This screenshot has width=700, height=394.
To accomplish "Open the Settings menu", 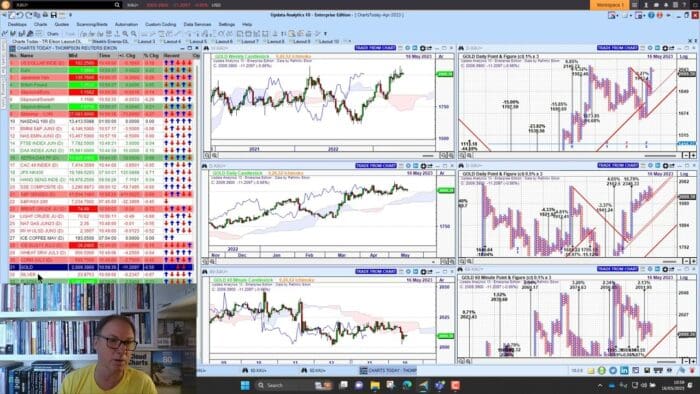I will 227,24.
